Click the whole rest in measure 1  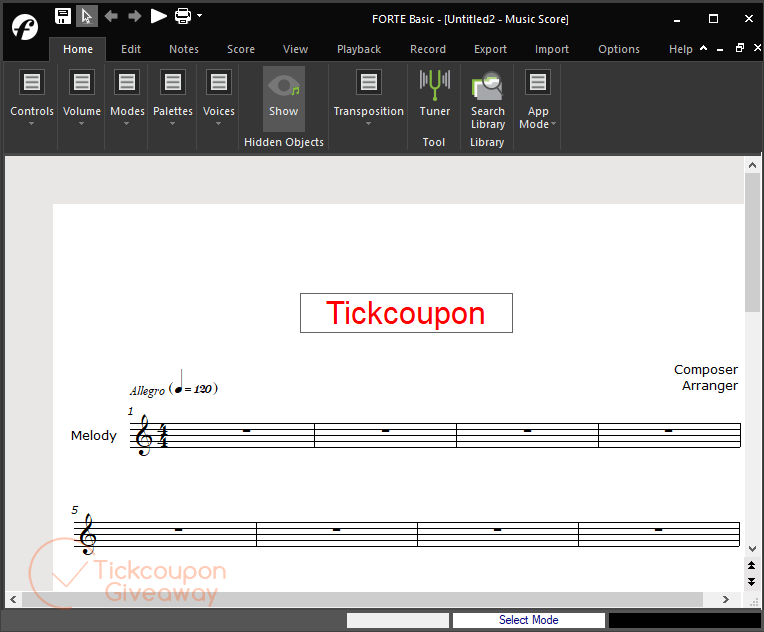tap(246, 431)
